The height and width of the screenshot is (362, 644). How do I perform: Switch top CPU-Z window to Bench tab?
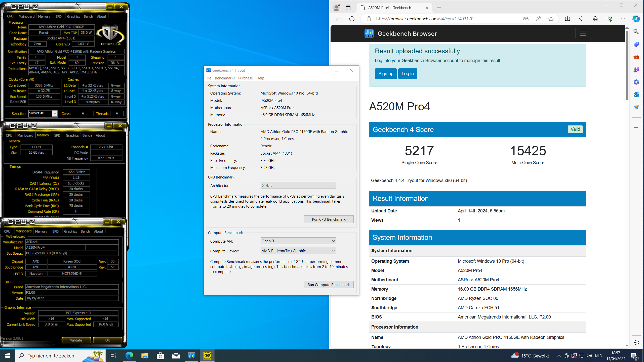[x=88, y=16]
